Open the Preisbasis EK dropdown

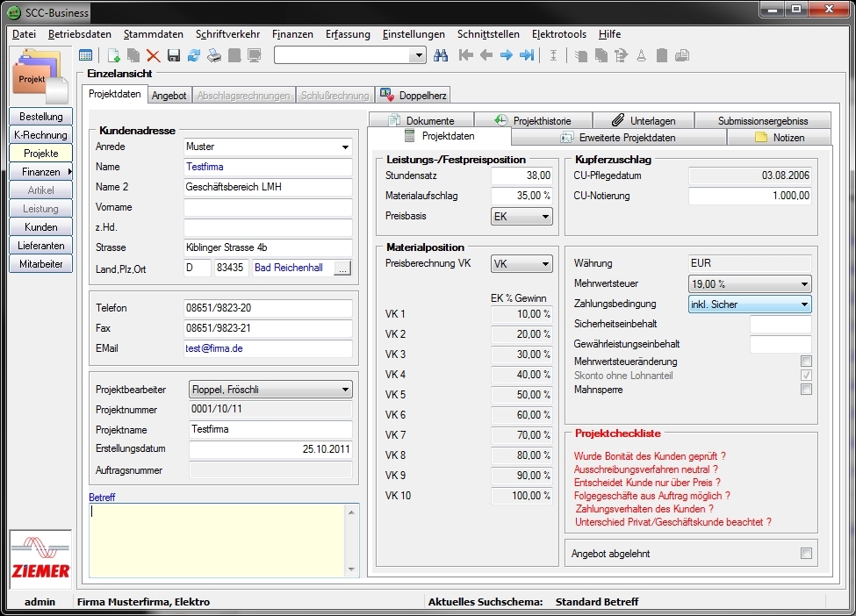point(544,216)
